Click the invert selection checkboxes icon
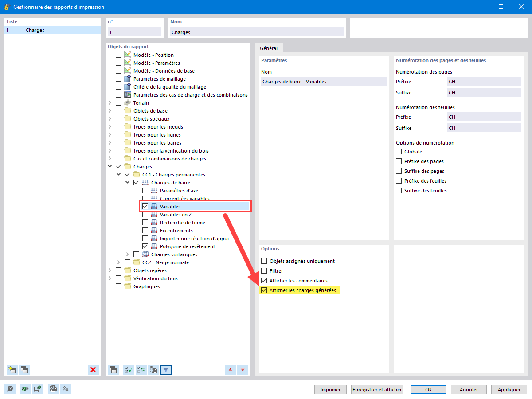The width and height of the screenshot is (532, 399). click(x=141, y=370)
